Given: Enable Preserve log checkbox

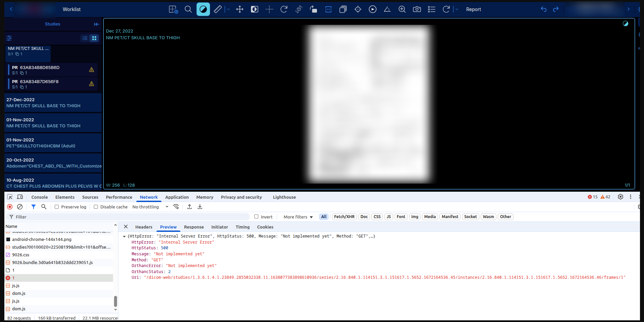Looking at the screenshot, I should point(57,207).
